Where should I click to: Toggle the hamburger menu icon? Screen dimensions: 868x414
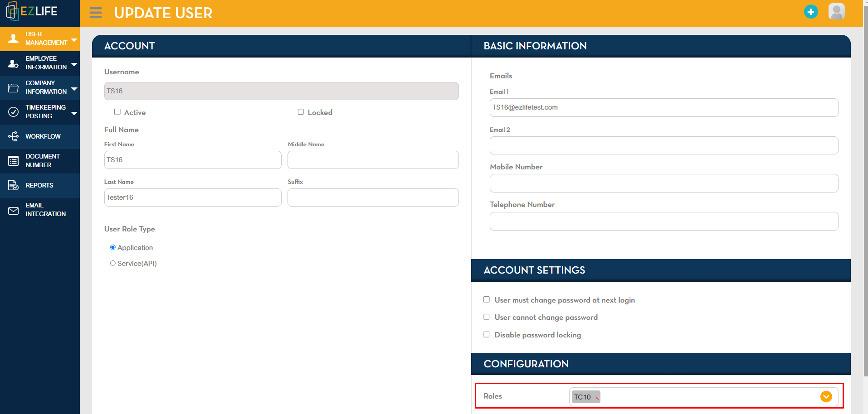[x=96, y=13]
